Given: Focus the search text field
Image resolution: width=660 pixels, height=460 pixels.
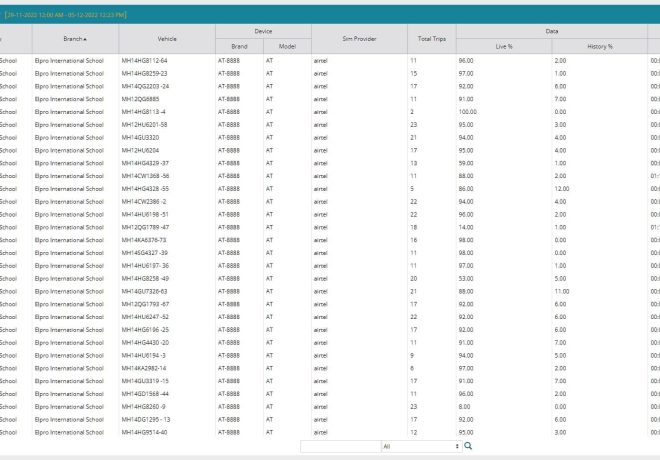Looking at the screenshot, I should tap(339, 446).
